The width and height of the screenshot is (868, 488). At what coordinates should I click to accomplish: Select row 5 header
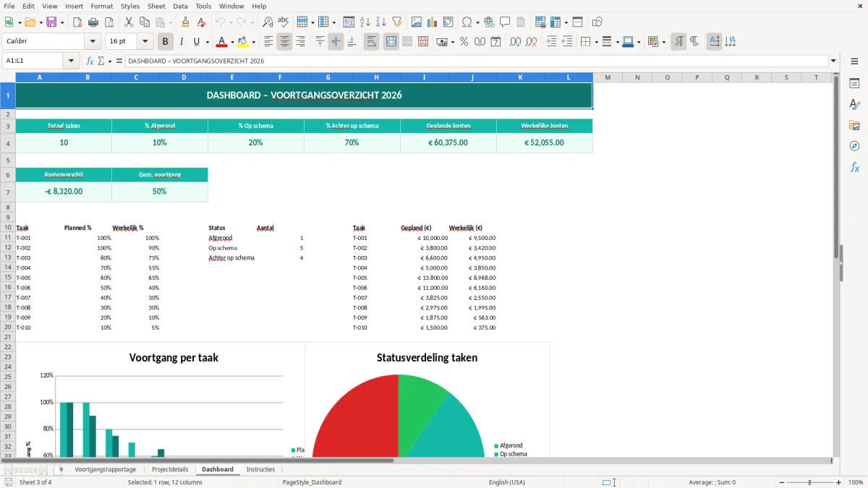[x=7, y=160]
